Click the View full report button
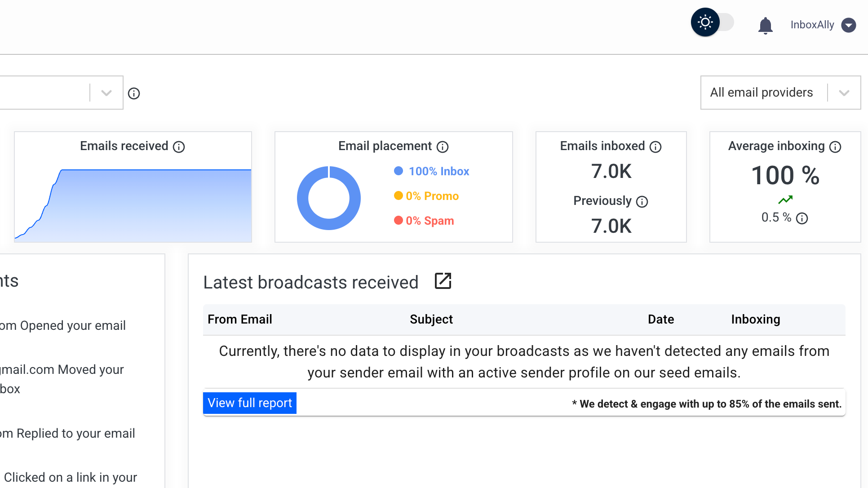Viewport: 868px width, 488px height. 249,403
